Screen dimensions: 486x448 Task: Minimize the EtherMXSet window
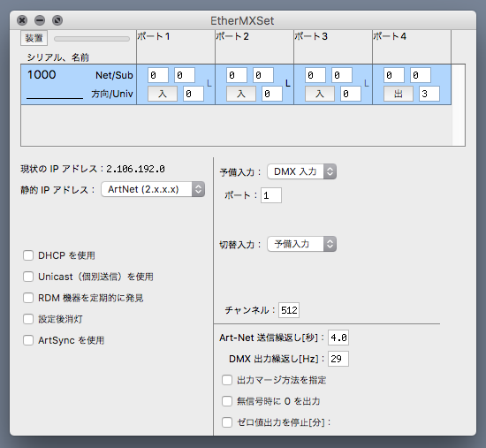click(x=40, y=20)
